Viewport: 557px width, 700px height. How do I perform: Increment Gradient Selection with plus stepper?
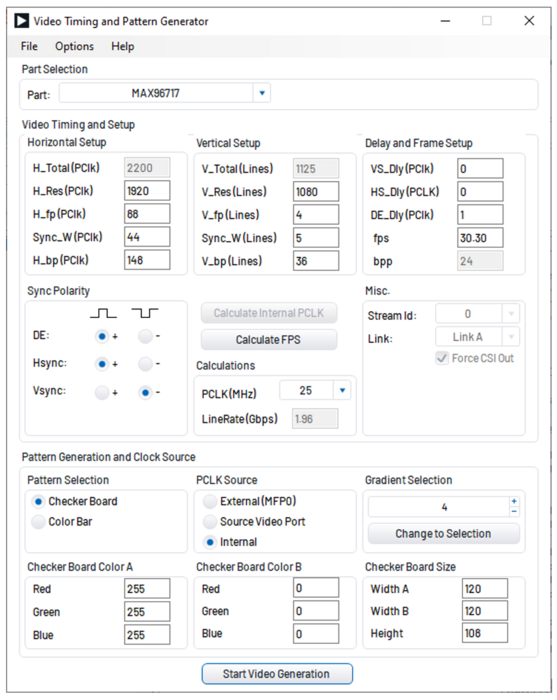(514, 501)
